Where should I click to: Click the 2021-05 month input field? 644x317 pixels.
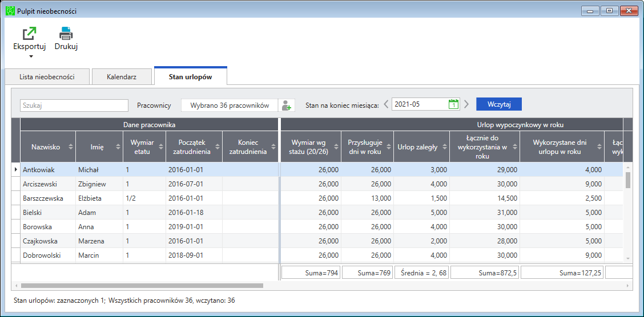[x=420, y=104]
